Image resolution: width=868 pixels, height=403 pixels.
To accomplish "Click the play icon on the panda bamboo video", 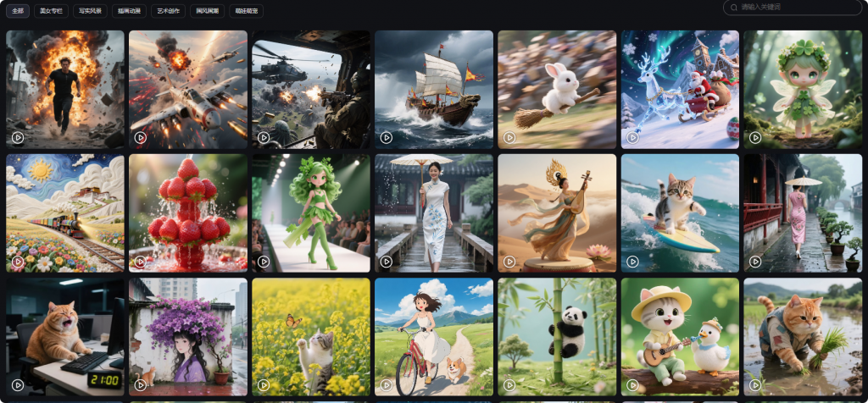I will coord(509,384).
